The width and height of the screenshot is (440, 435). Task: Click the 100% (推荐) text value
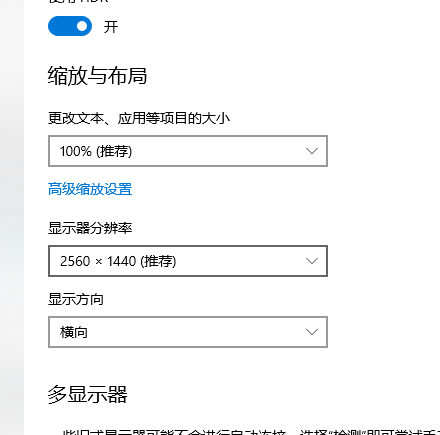(x=96, y=151)
